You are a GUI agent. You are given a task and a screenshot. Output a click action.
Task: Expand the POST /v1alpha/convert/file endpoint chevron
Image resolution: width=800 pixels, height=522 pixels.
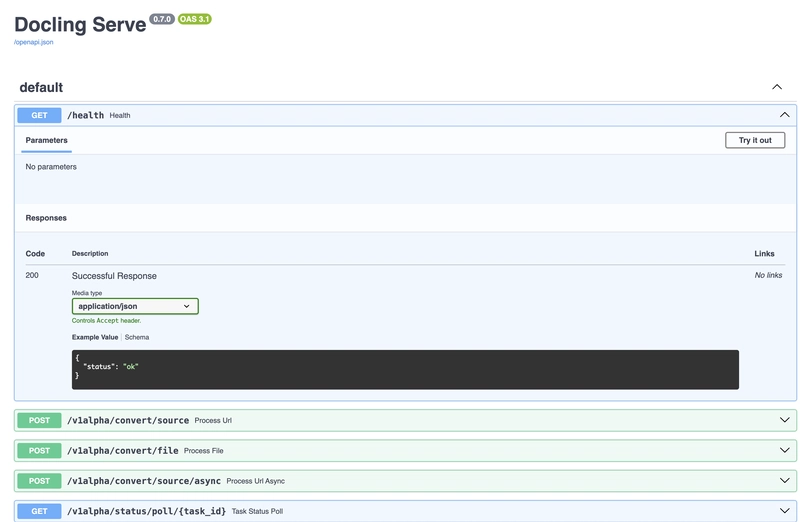[x=784, y=451]
